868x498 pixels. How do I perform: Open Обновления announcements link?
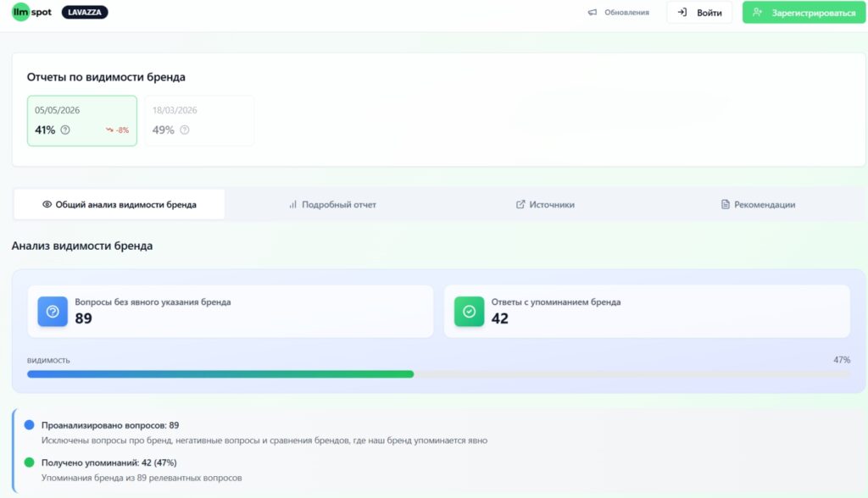point(618,12)
